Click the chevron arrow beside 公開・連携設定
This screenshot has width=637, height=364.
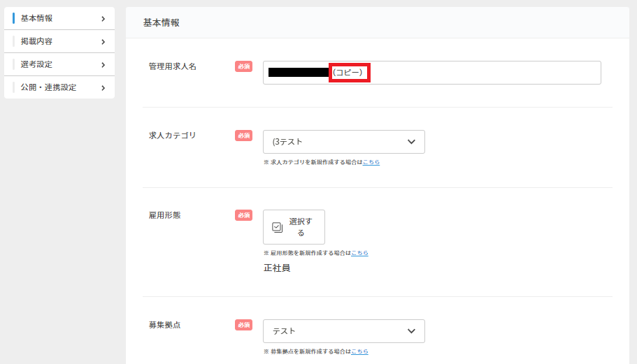pyautogui.click(x=103, y=88)
